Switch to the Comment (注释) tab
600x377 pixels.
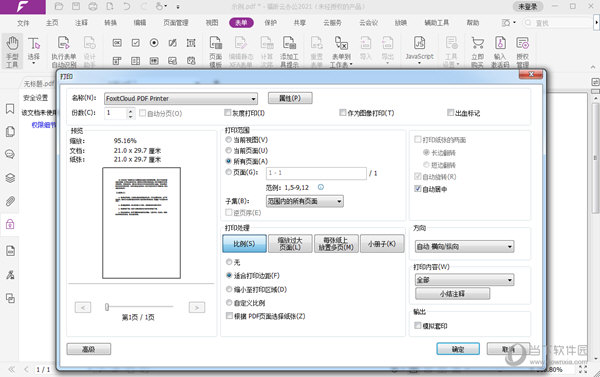point(81,23)
